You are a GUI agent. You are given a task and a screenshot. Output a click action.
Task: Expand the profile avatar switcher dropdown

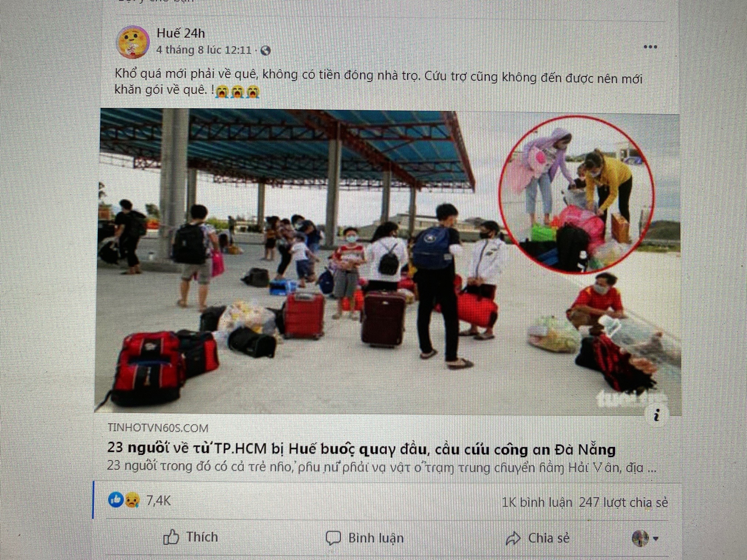pos(645,538)
